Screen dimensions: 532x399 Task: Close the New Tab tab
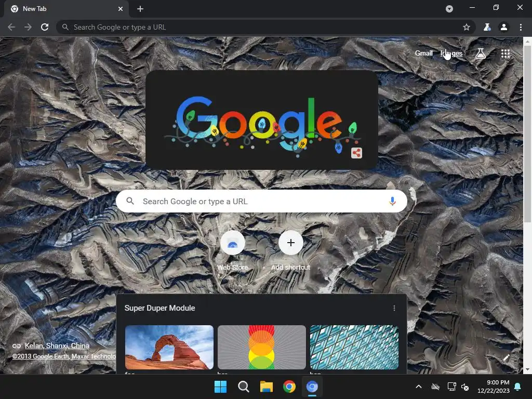click(121, 9)
